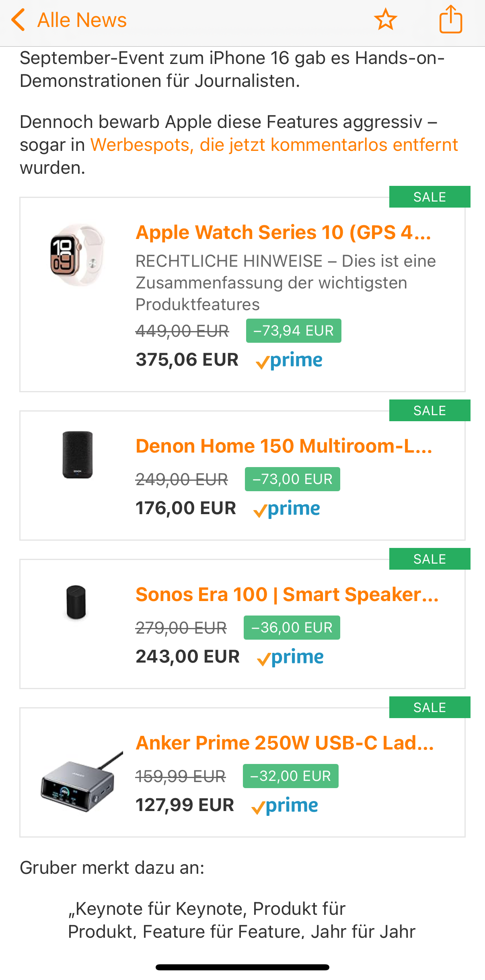Tap the −73,94 EUR discount badge
The image size is (485, 980).
click(x=294, y=331)
